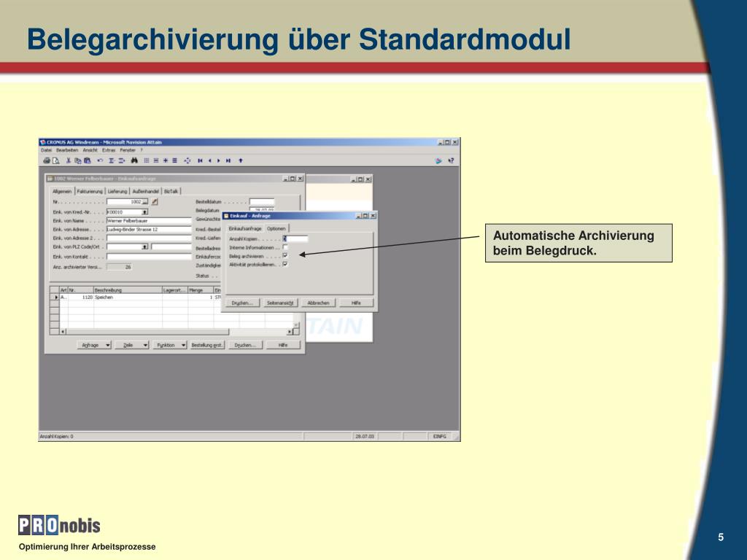Click the Undo toolbar icon
Viewport: 747px width, 560px height.
pos(100,161)
